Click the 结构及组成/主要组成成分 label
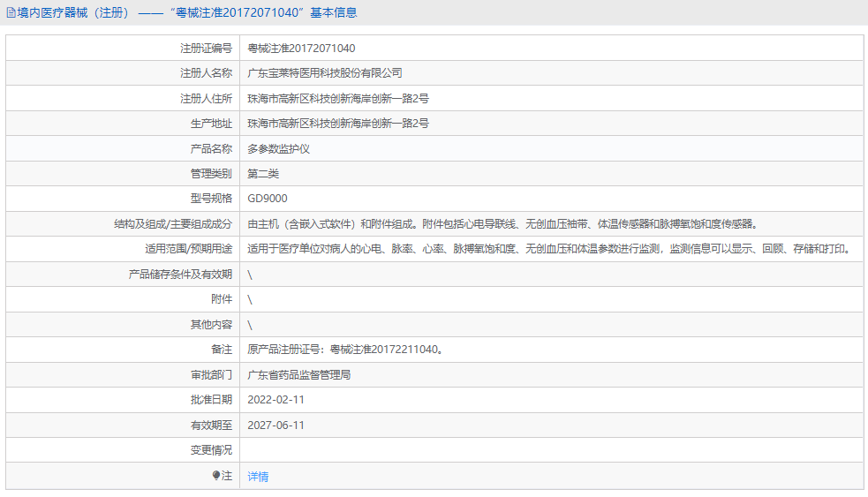Image resolution: width=868 pixels, height=497 pixels. coord(173,224)
